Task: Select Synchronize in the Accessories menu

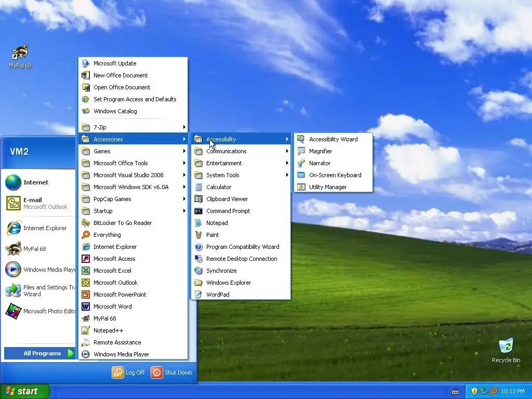Action: coord(241,270)
